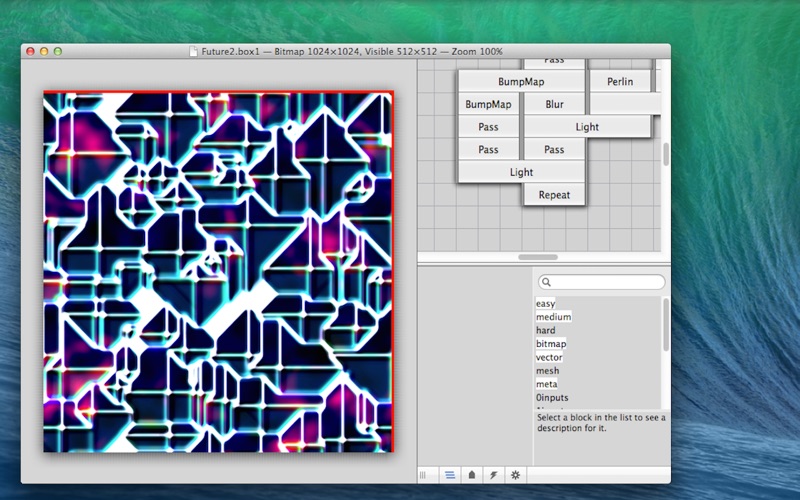Click the lightning bolt icon in bottom toolbar

point(493,475)
